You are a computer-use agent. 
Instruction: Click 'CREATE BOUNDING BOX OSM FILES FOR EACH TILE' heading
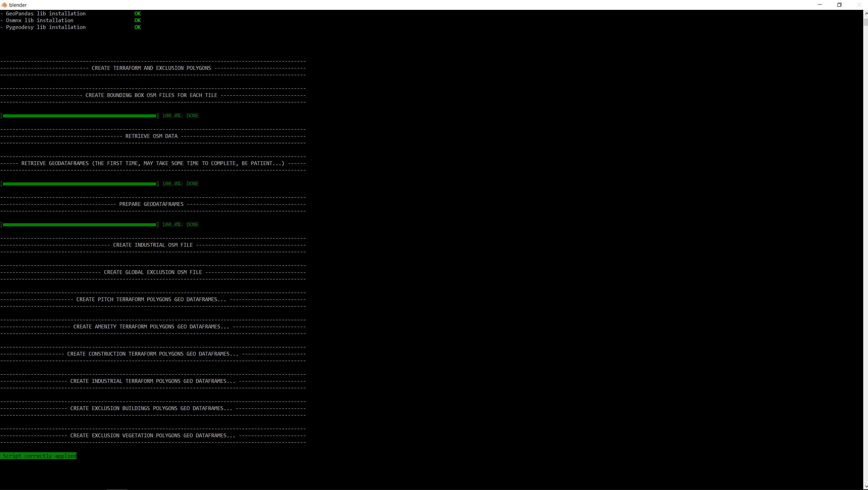point(151,95)
